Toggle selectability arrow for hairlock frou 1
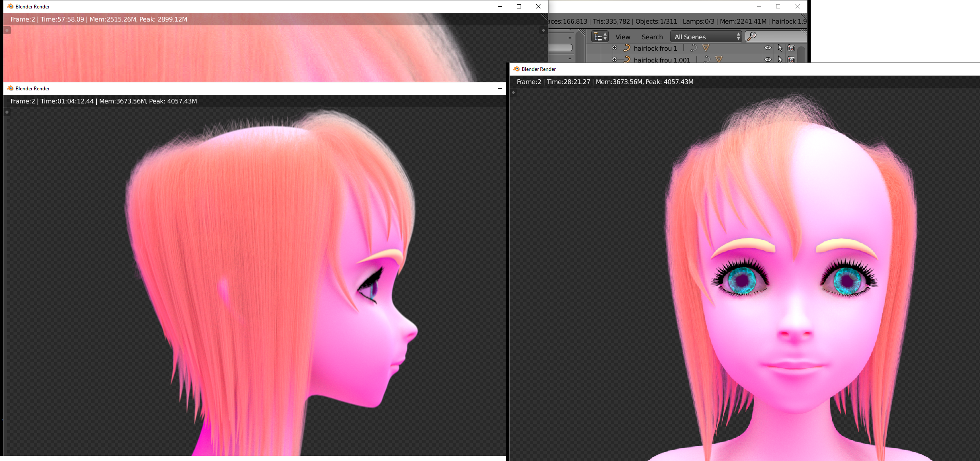 pyautogui.click(x=780, y=48)
